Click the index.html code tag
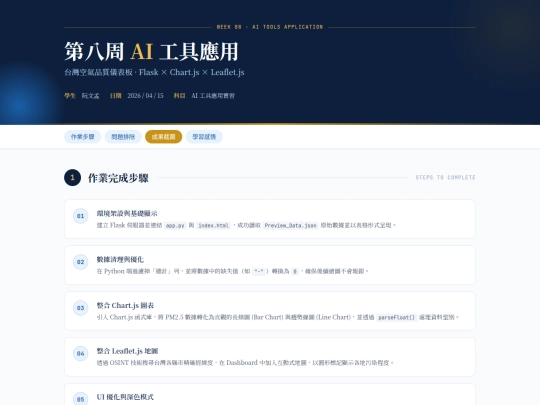This screenshot has height=405, width=540. point(214,226)
